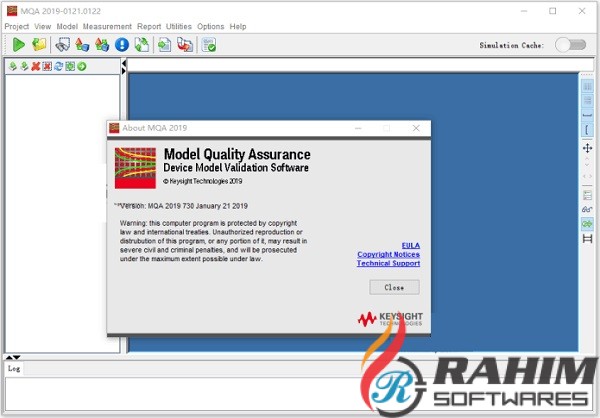Toggle the Simulation Cache switch

571,45
